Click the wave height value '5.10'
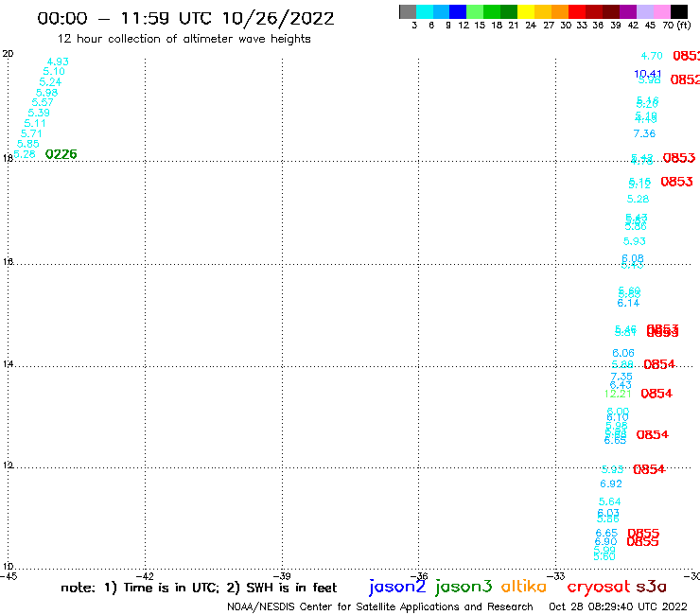 pos(54,72)
